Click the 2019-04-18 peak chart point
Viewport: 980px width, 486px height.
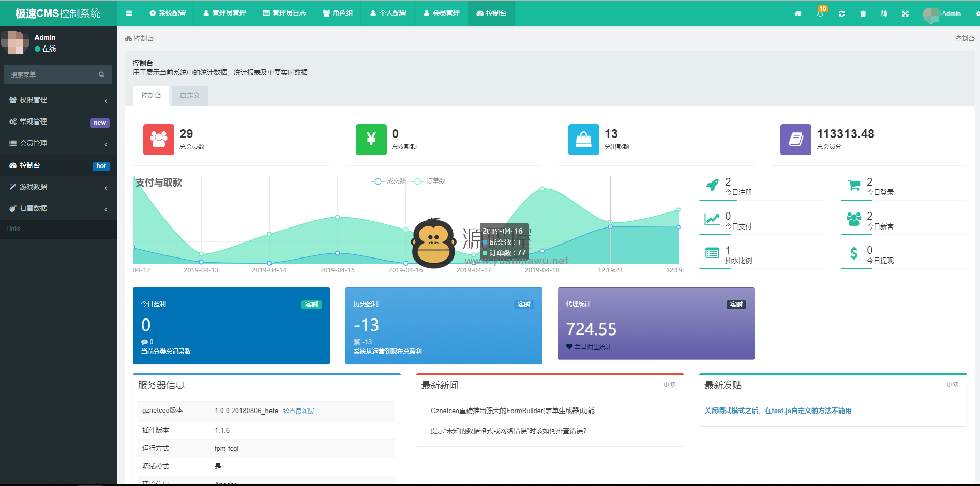click(542, 189)
